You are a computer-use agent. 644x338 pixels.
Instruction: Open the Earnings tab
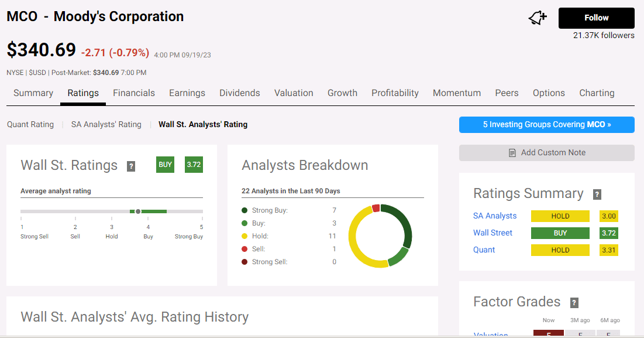187,93
